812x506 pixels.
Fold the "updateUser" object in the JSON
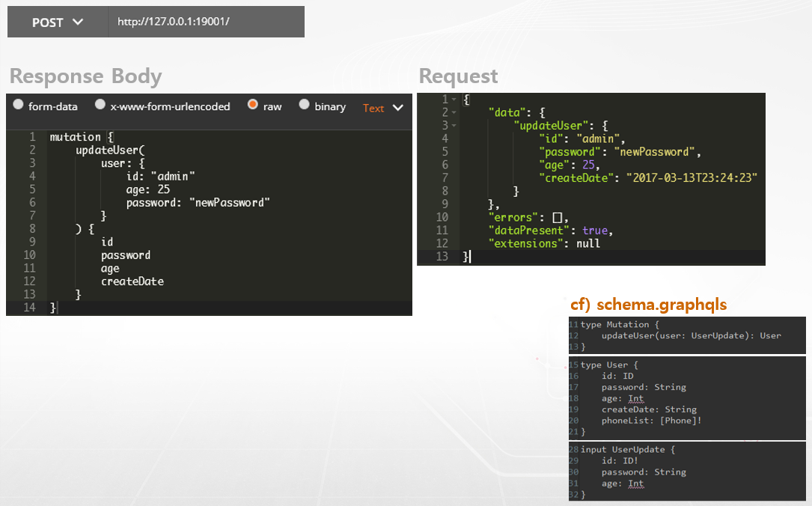454,125
